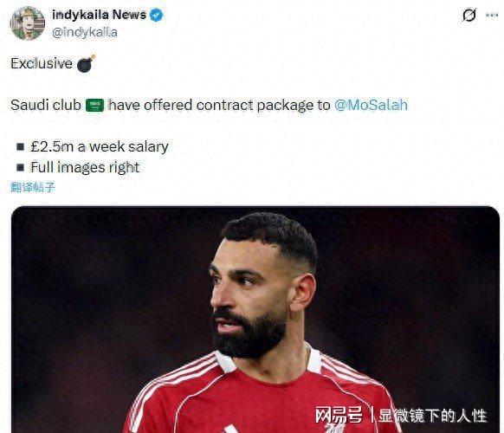Open the three-dot more options menu
504x433 pixels.
coord(492,15)
